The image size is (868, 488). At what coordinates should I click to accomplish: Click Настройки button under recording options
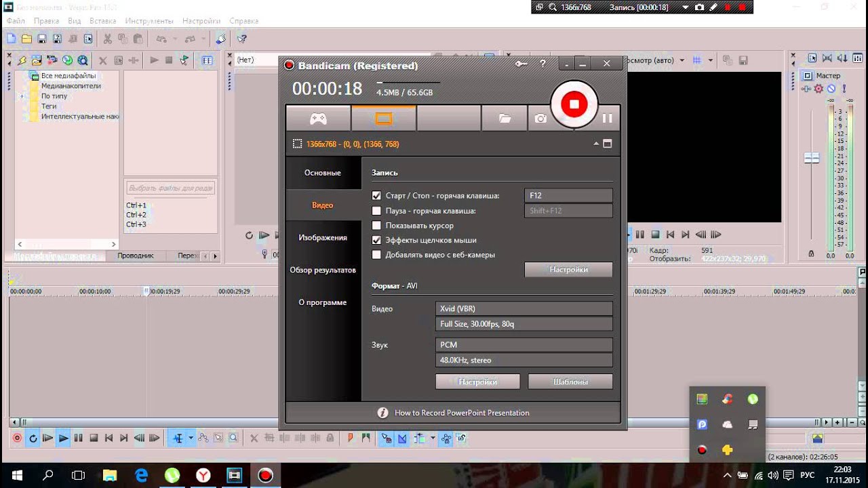[x=568, y=270]
